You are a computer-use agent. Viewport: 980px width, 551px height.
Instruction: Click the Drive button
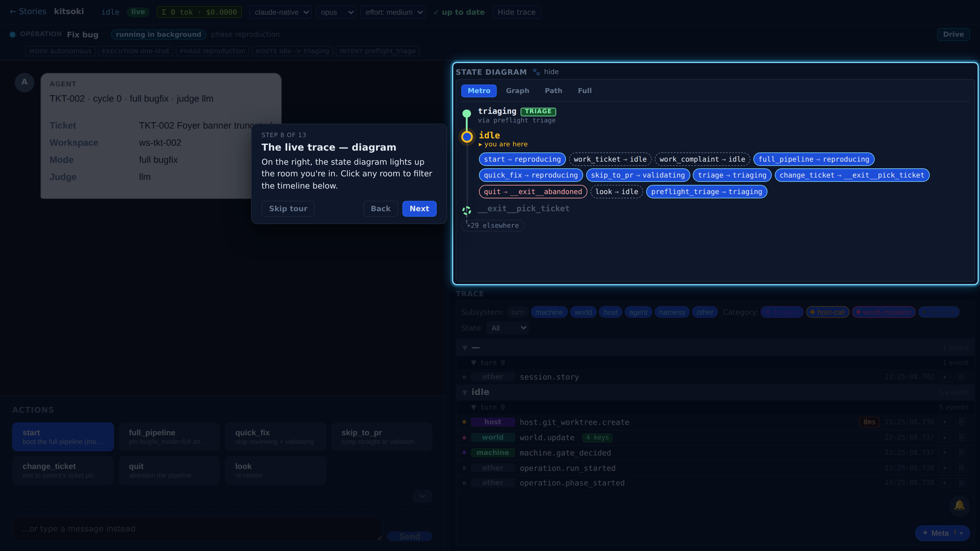pyautogui.click(x=953, y=34)
